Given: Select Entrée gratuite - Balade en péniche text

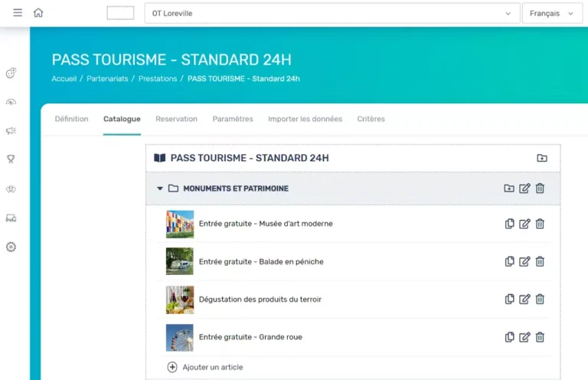Looking at the screenshot, I should (x=261, y=261).
